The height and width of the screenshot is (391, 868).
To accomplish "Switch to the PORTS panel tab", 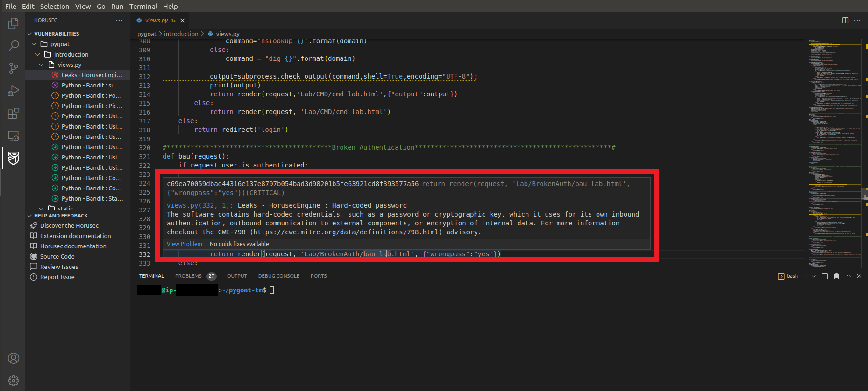I will [319, 276].
